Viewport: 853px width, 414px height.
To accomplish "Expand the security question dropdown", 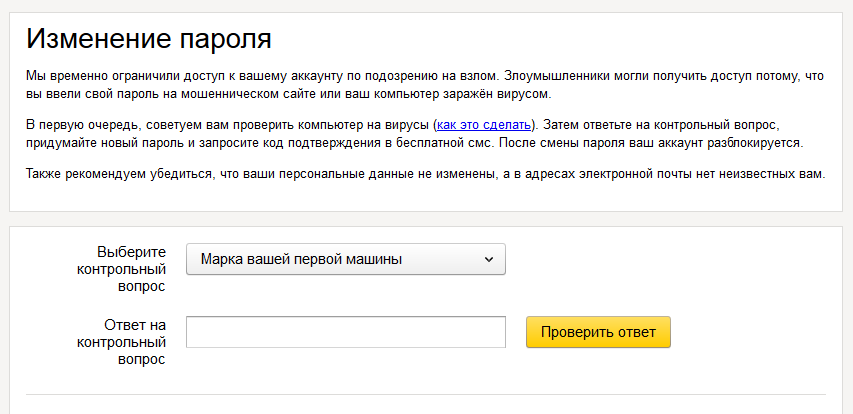I will (x=345, y=259).
